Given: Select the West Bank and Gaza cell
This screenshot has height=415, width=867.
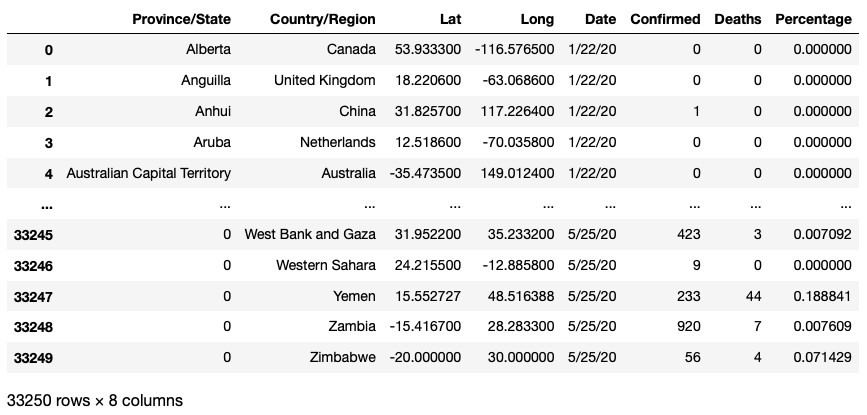Looking at the screenshot, I should point(310,234).
